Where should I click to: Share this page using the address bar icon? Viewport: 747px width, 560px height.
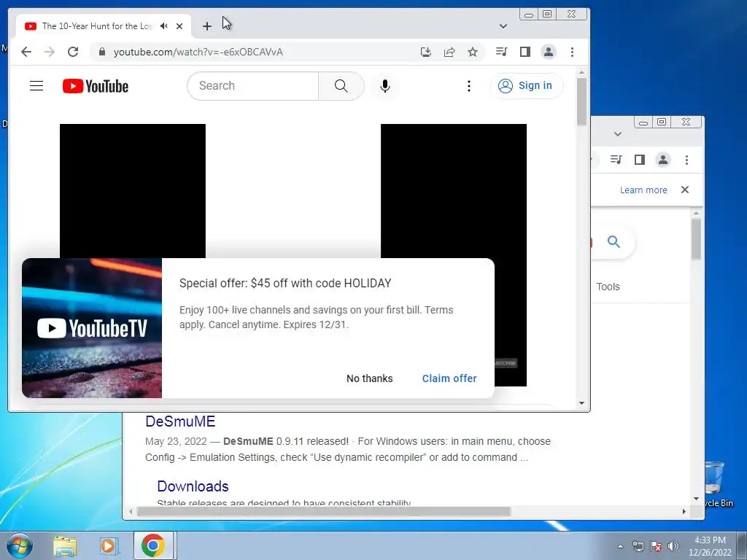click(x=449, y=52)
